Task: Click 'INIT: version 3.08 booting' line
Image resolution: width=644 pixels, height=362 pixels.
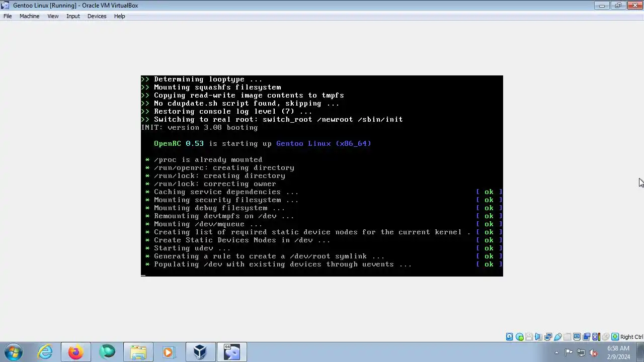Action: coord(199,128)
